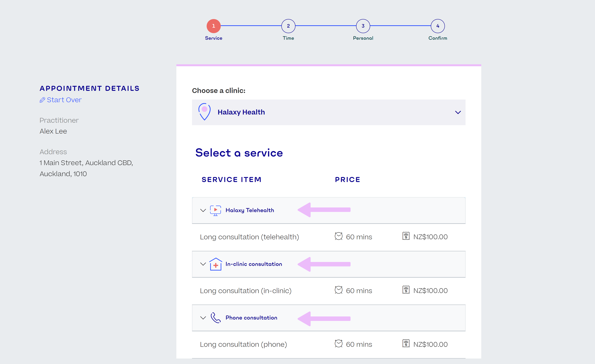Click the Start Over link
This screenshot has width=595, height=364.
64,100
